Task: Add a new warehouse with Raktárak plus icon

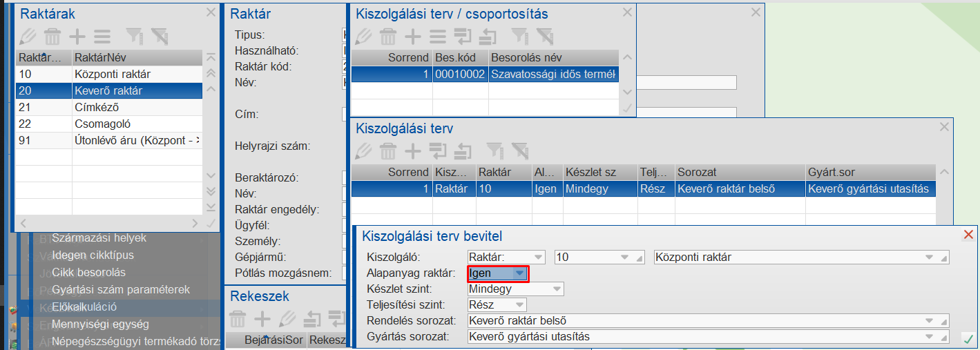Action: click(x=77, y=37)
